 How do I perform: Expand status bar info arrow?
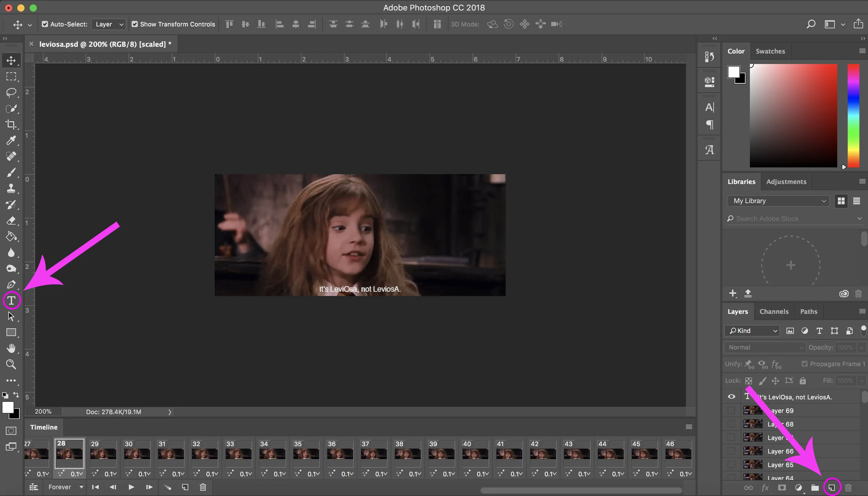pos(169,412)
